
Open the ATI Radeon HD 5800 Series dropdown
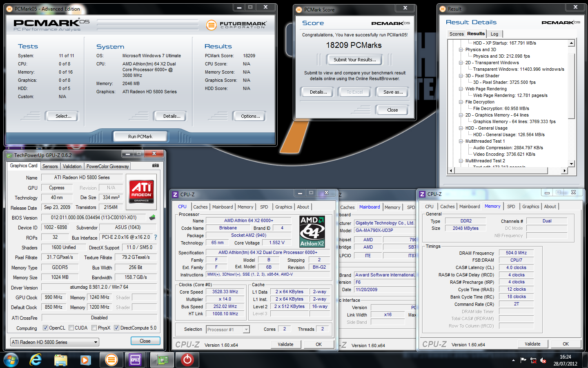[x=55, y=342]
